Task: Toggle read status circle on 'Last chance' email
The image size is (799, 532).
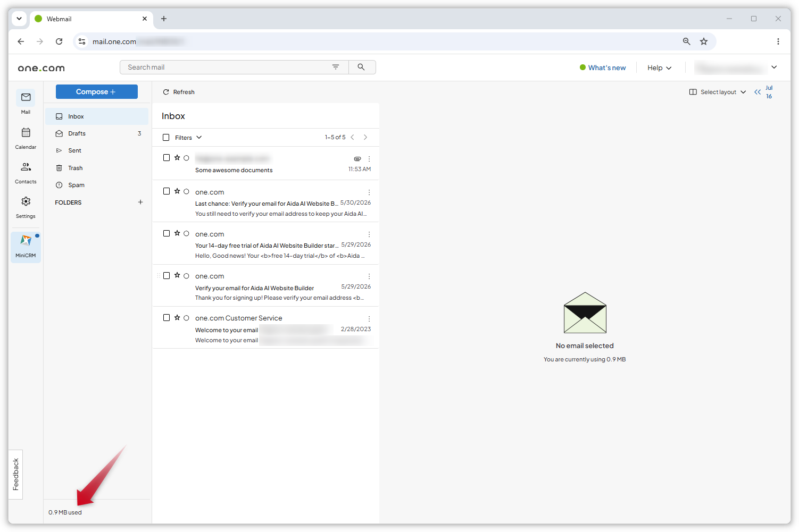Action: tap(186, 191)
